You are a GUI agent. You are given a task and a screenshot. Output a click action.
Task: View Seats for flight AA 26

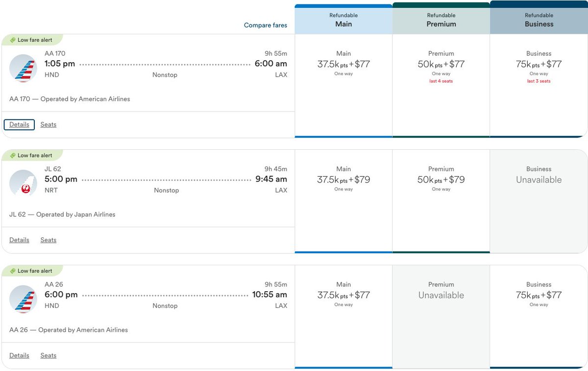(x=49, y=355)
